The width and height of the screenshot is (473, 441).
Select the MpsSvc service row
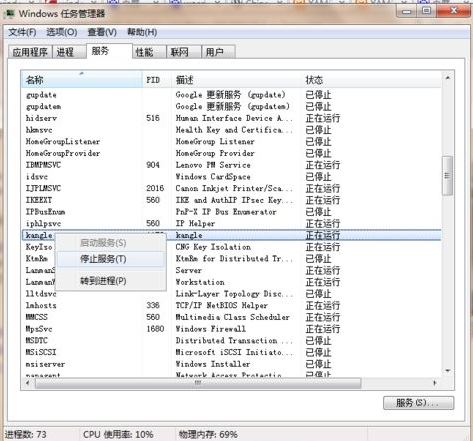coord(232,329)
